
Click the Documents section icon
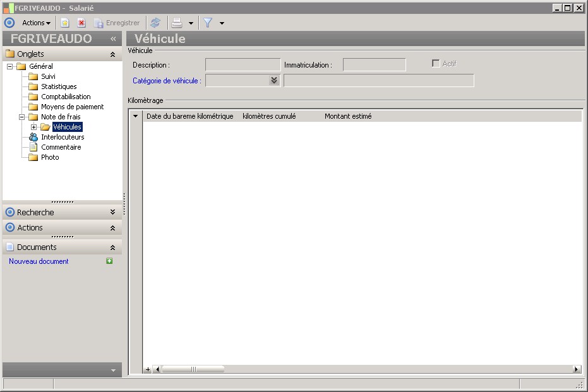pyautogui.click(x=10, y=247)
